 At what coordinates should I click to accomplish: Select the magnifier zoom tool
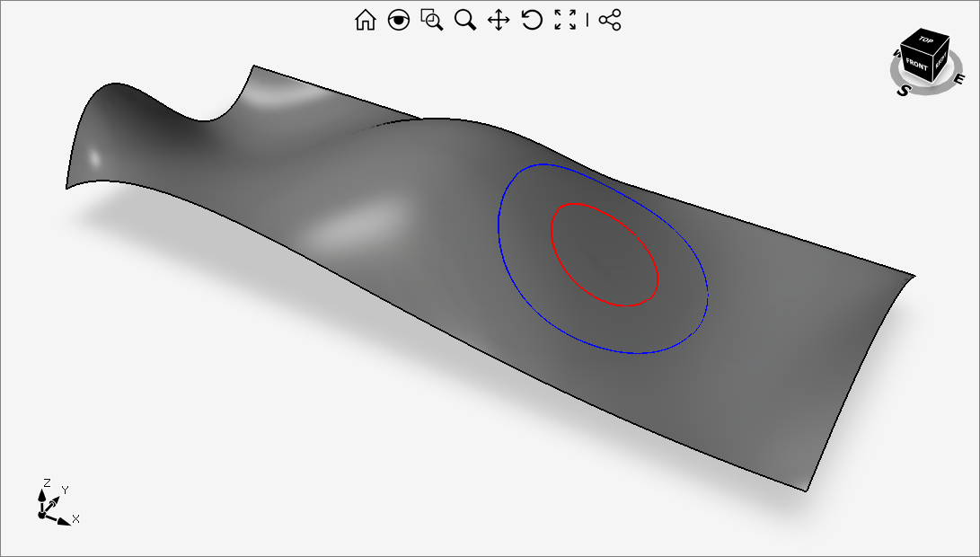(x=465, y=20)
